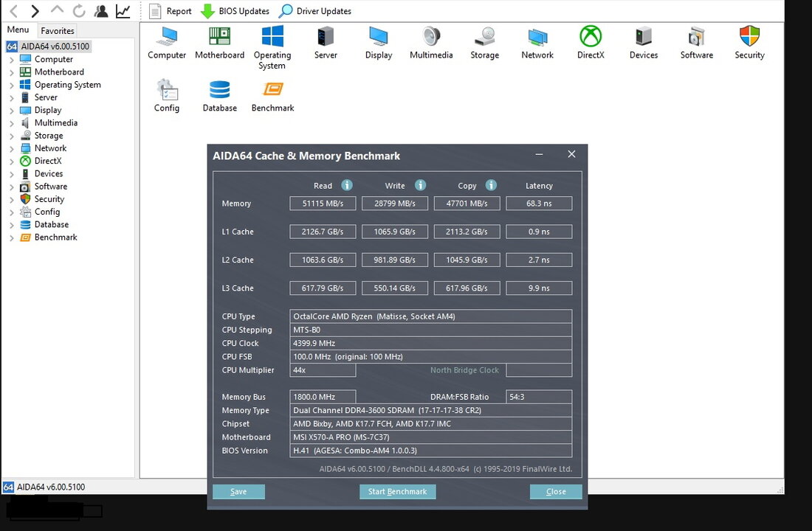Expand the Motherboard tree node
812x531 pixels.
pos(11,72)
